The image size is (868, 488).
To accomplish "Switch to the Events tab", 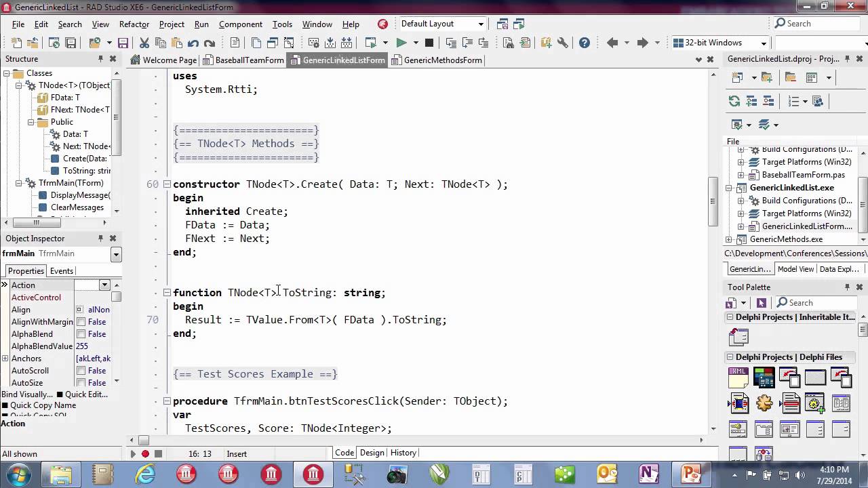I will point(62,271).
